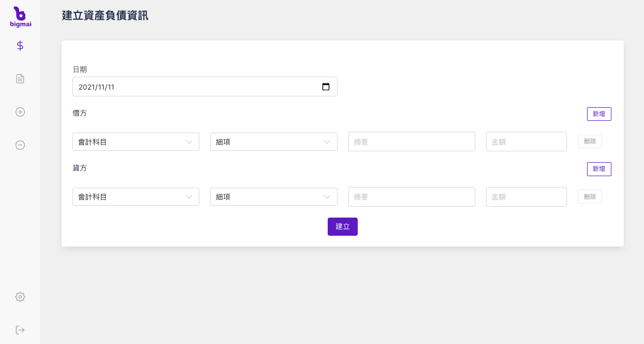This screenshot has height=344, width=644.
Task: Open the calendar picker in date field
Action: click(x=326, y=87)
